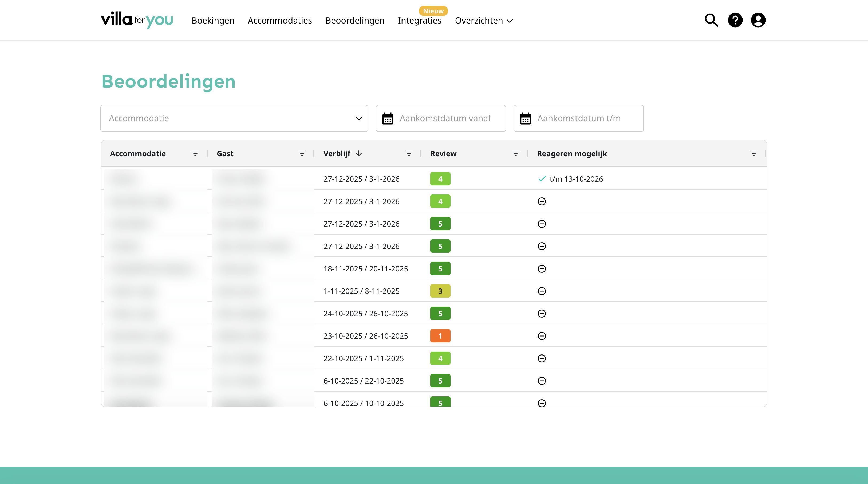Open filter for Accommodatie column

195,154
